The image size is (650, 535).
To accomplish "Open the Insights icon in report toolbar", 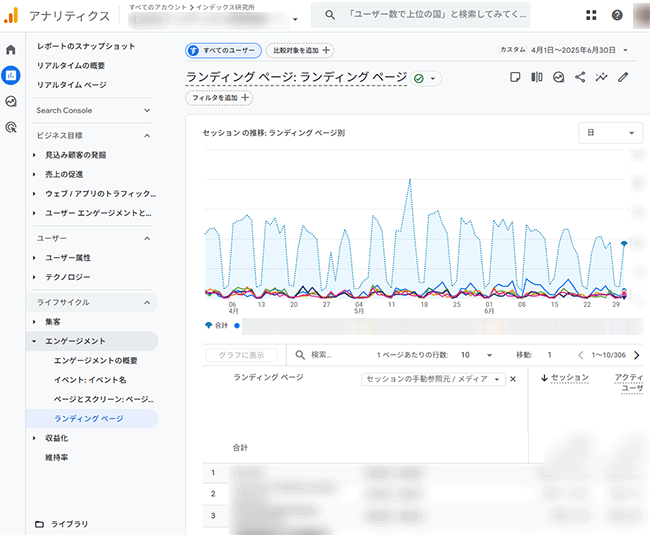I will coord(558,77).
